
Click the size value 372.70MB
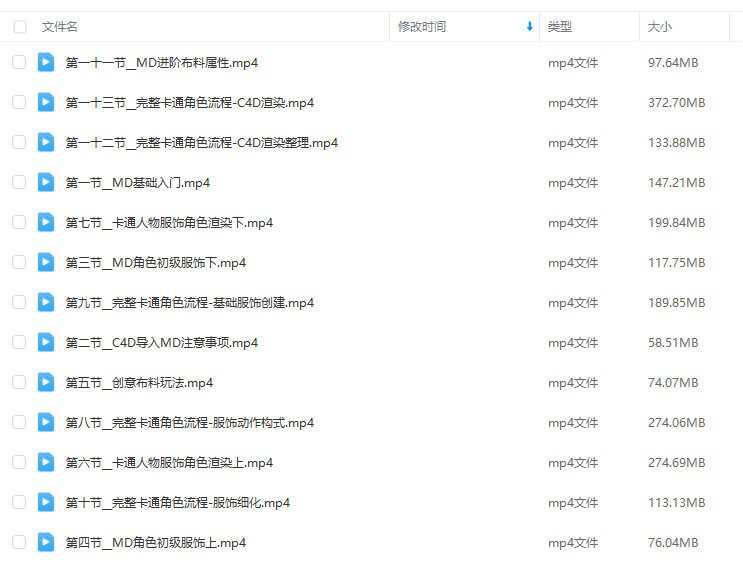[x=677, y=102]
